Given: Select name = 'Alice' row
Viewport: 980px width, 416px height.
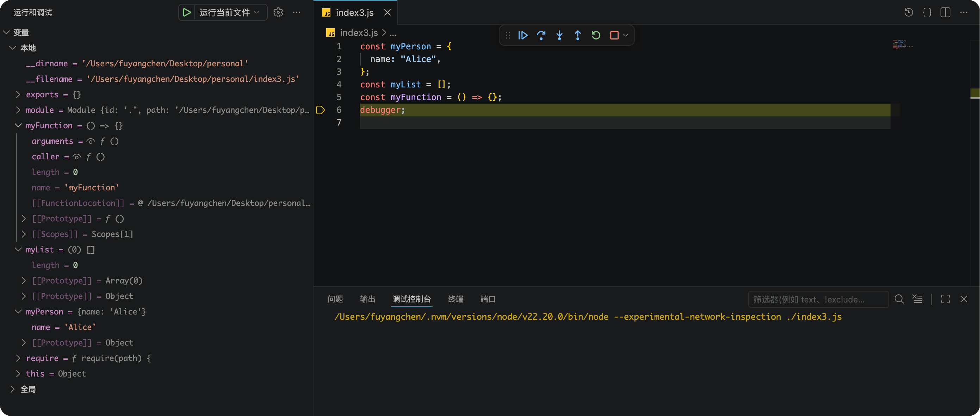Looking at the screenshot, I should (x=156, y=327).
